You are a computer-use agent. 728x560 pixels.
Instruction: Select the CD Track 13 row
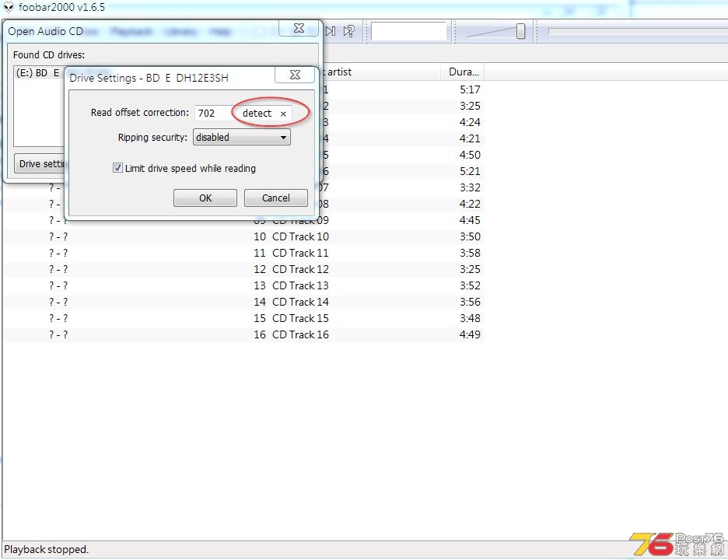(x=243, y=285)
